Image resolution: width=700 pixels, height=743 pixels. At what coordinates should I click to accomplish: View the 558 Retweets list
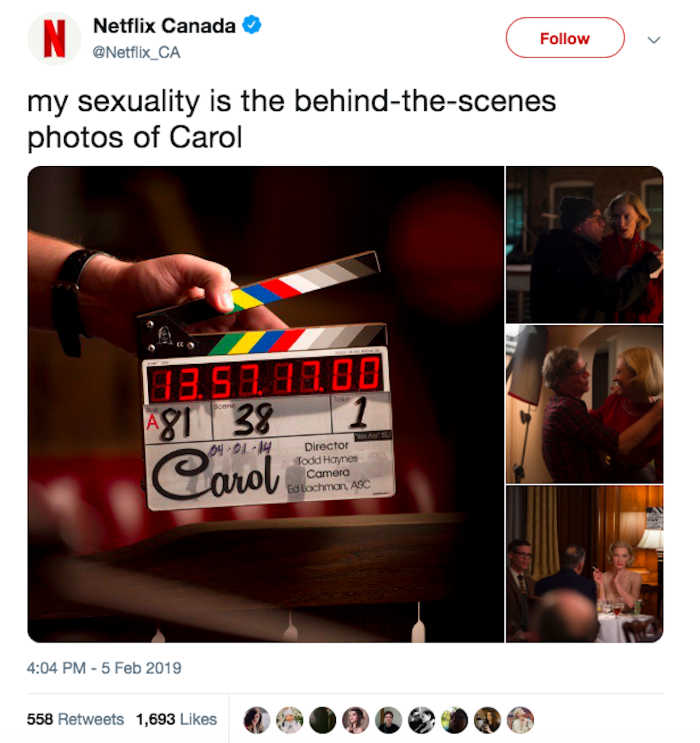(75, 719)
